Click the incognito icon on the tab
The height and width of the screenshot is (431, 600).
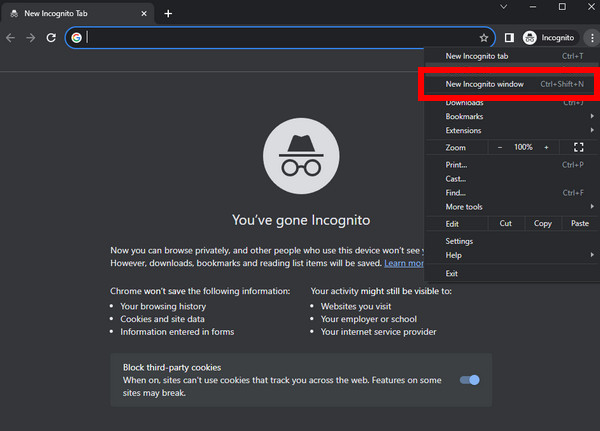click(x=14, y=13)
